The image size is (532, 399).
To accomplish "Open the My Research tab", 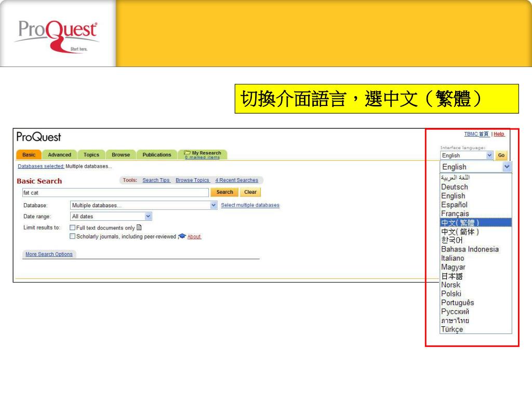I will (203, 155).
